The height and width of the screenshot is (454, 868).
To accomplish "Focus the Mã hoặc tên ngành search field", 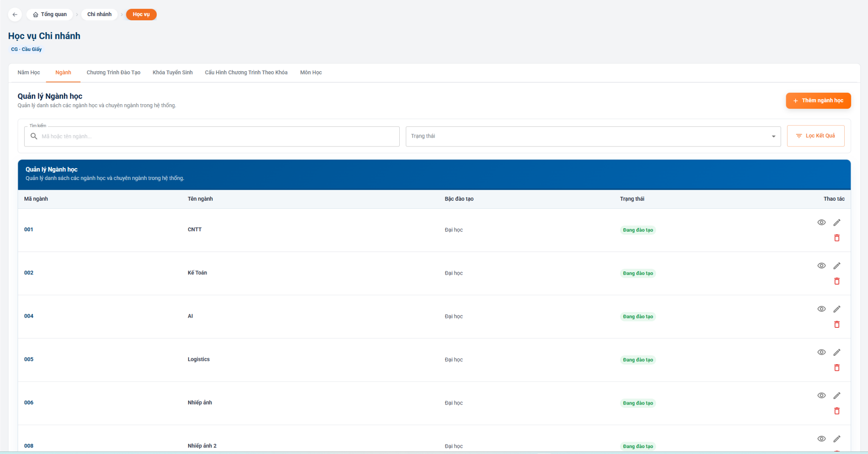I will (212, 136).
